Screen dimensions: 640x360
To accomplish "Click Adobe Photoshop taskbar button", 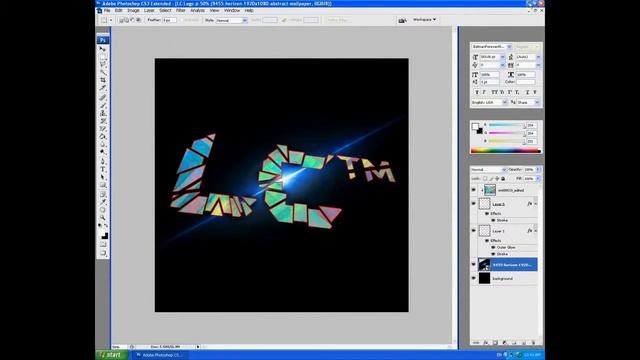I will 160,355.
